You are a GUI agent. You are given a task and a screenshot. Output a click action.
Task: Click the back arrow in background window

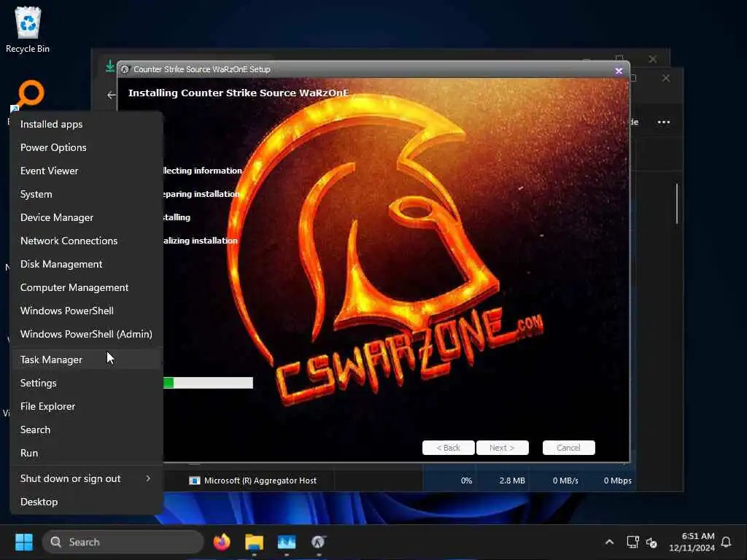(112, 96)
